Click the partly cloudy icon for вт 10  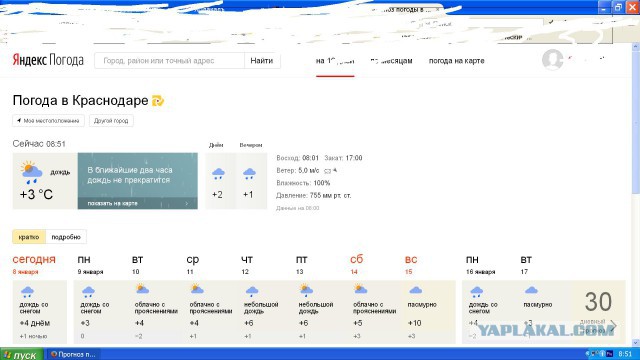142,289
